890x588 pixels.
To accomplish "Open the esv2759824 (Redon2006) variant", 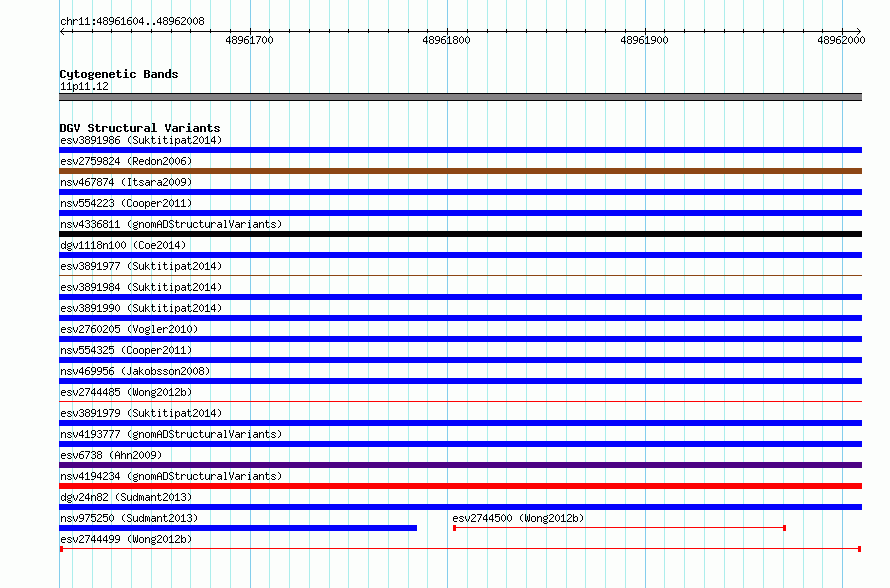I will point(126,161).
